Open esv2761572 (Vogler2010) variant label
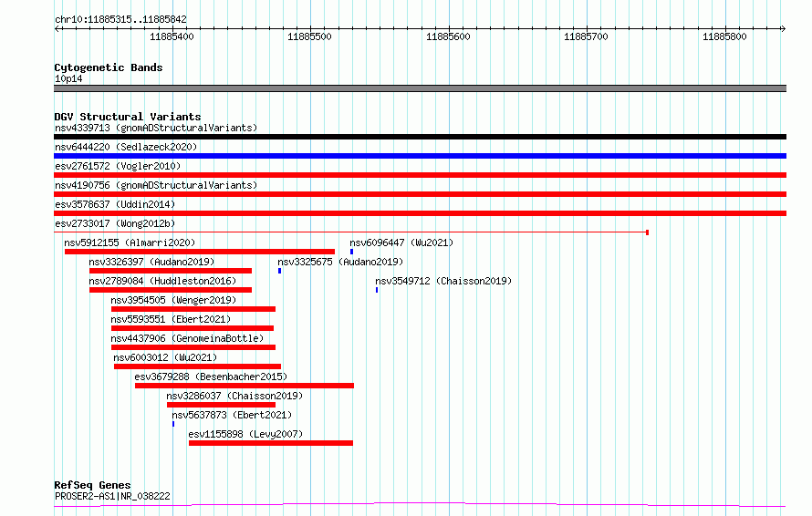Screen dimensions: 812x516 (x=118, y=166)
